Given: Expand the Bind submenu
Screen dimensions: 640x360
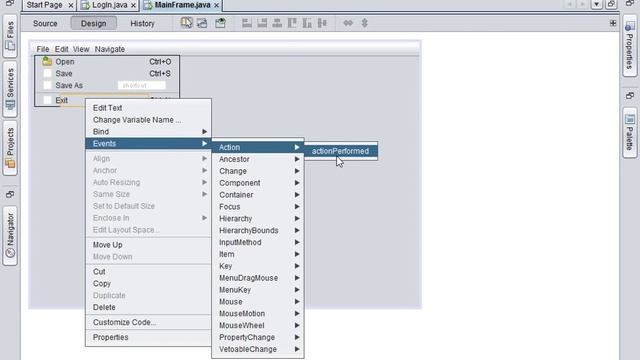Looking at the screenshot, I should [x=148, y=131].
